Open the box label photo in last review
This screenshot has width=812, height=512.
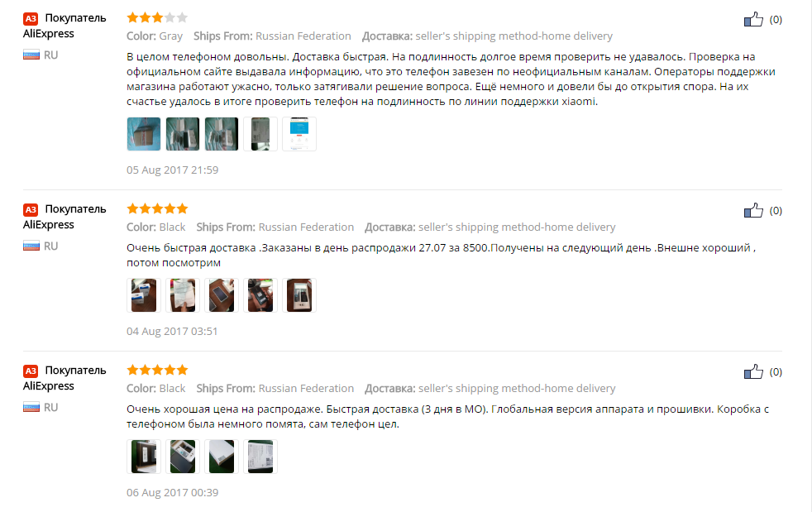pyautogui.click(x=260, y=457)
